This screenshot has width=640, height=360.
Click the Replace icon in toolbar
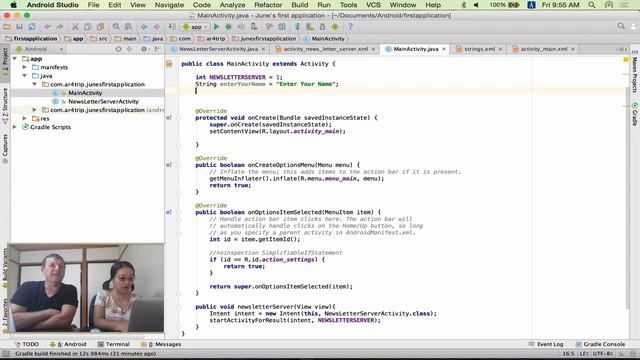(128, 27)
